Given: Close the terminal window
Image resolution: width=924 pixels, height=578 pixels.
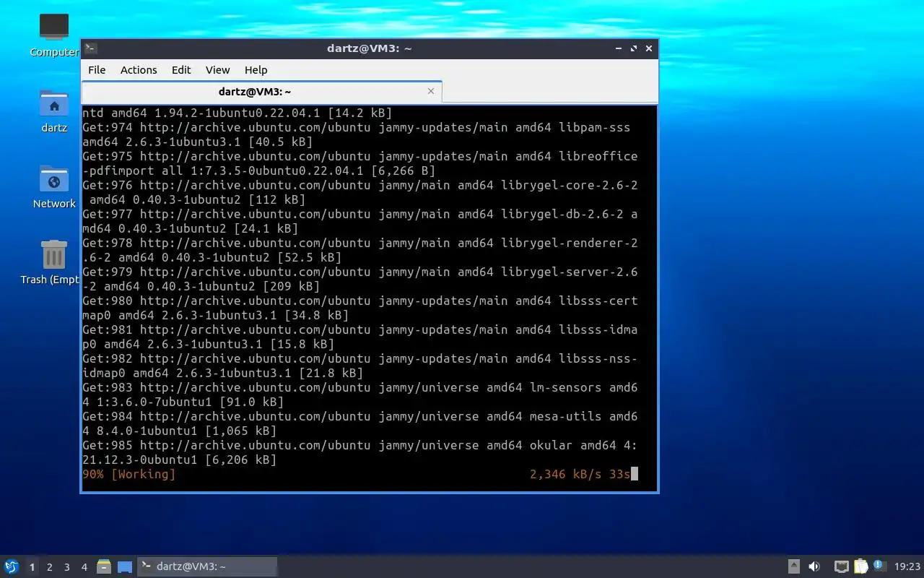Looking at the screenshot, I should pyautogui.click(x=649, y=48).
